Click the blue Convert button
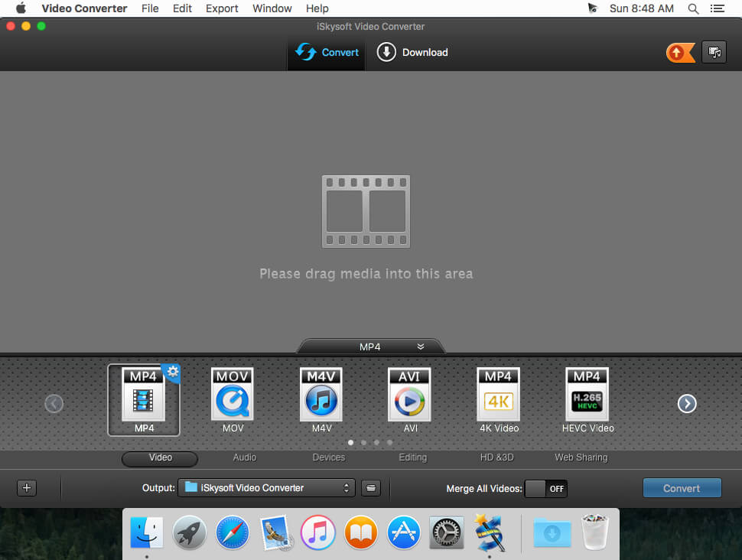 [682, 488]
